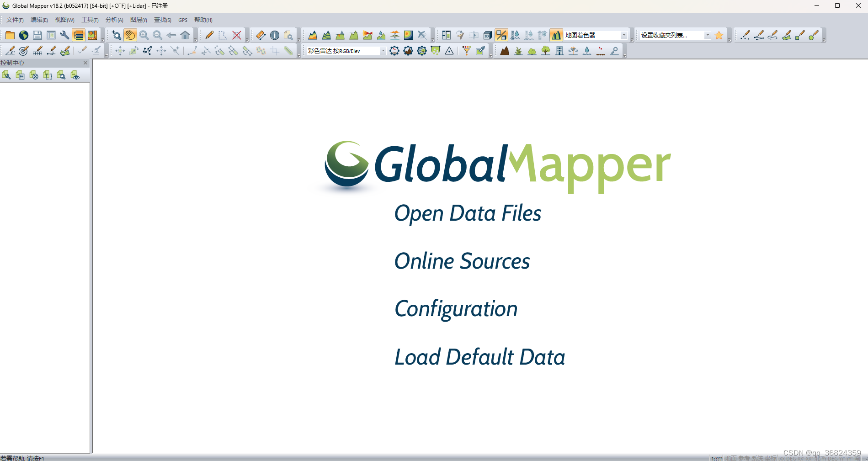This screenshot has width=868, height=461.
Task: Click control center layer options wrench icon
Action: pos(6,75)
